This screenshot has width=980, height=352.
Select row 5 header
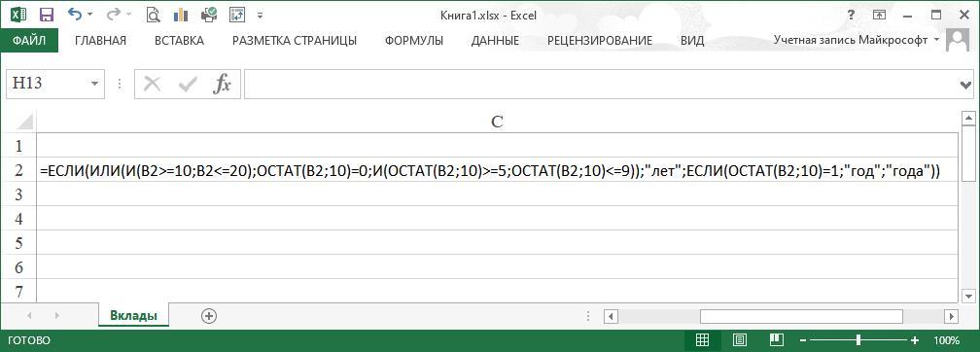[18, 243]
